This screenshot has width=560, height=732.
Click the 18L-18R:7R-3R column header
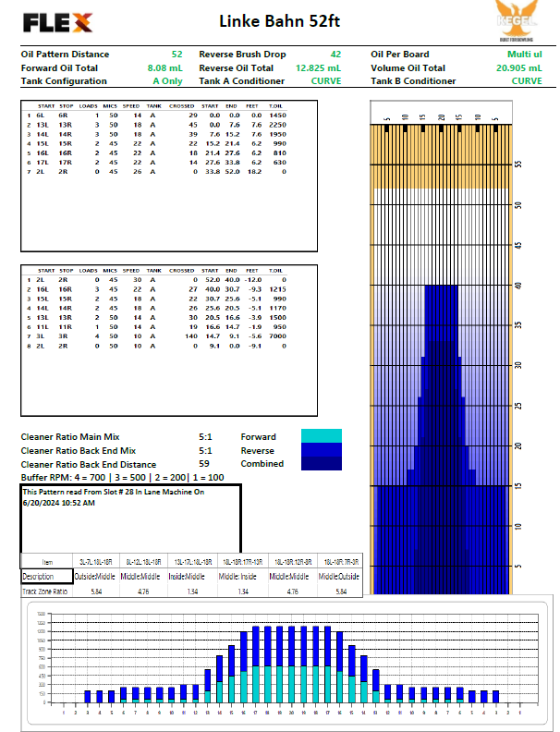[341, 562]
